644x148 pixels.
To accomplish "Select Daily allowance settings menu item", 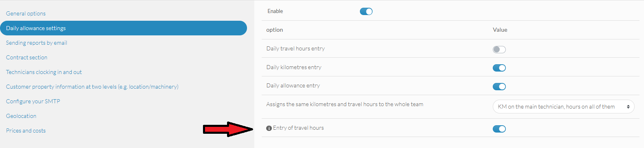I will click(x=123, y=28).
